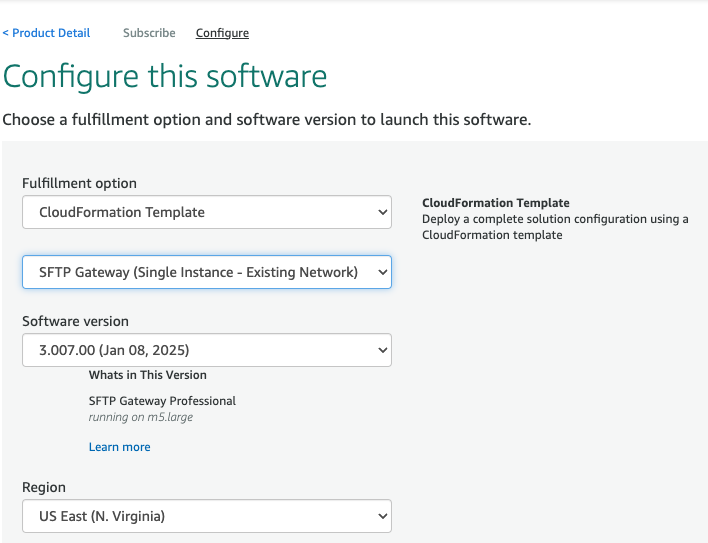
Task: Click the 'Whats in This Version' text
Action: tap(148, 375)
